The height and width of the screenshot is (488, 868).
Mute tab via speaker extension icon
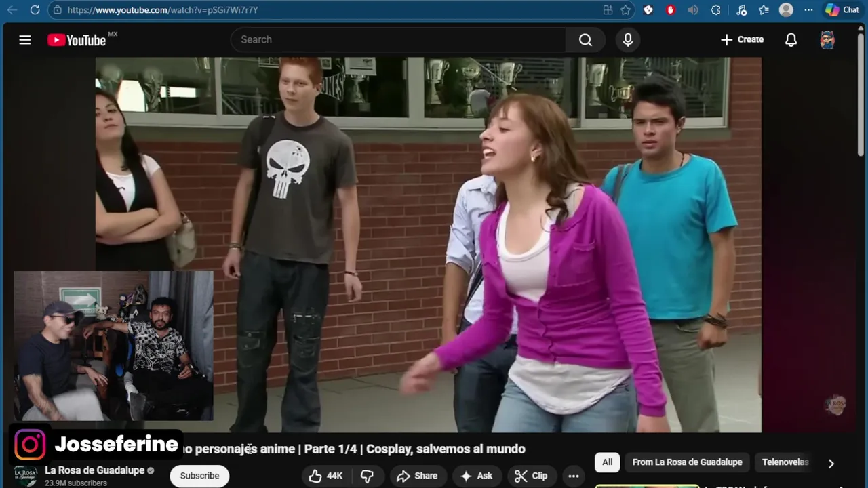(692, 10)
